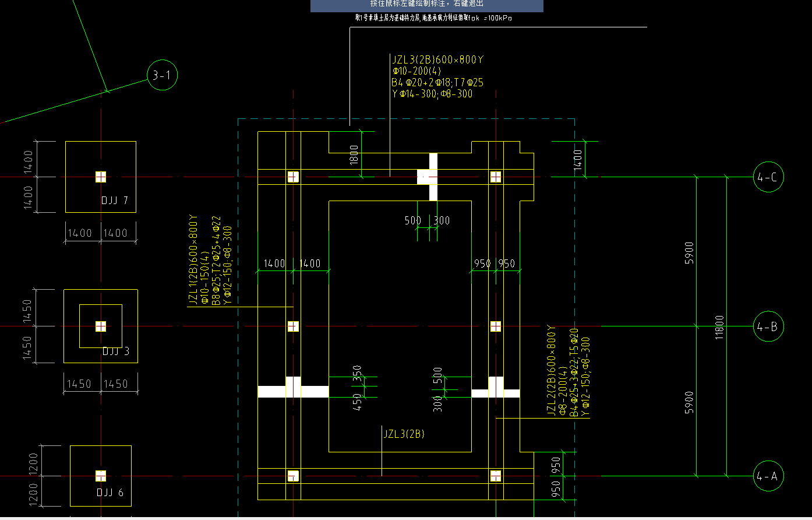The height and width of the screenshot is (520, 812).
Task: Select the fak =100kPa bearing-capacity note
Action: pyautogui.click(x=434, y=18)
